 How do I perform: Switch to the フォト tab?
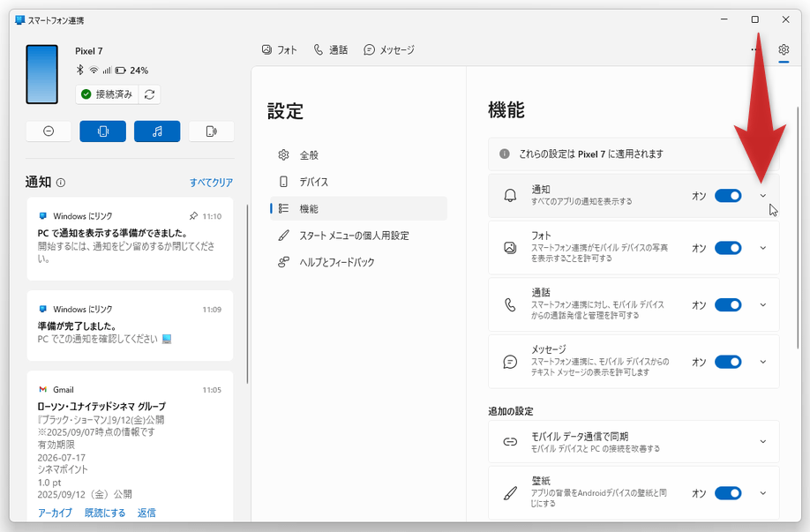point(279,49)
